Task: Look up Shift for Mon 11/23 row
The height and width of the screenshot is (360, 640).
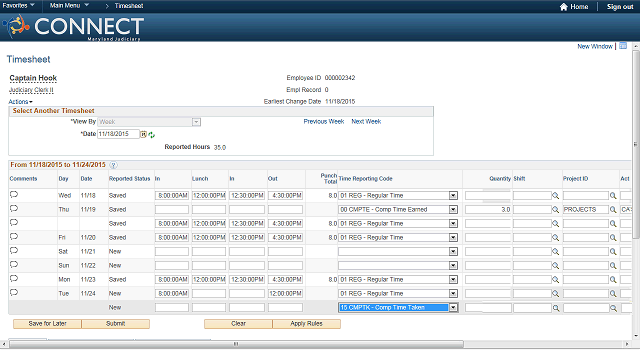Action: pos(556,280)
